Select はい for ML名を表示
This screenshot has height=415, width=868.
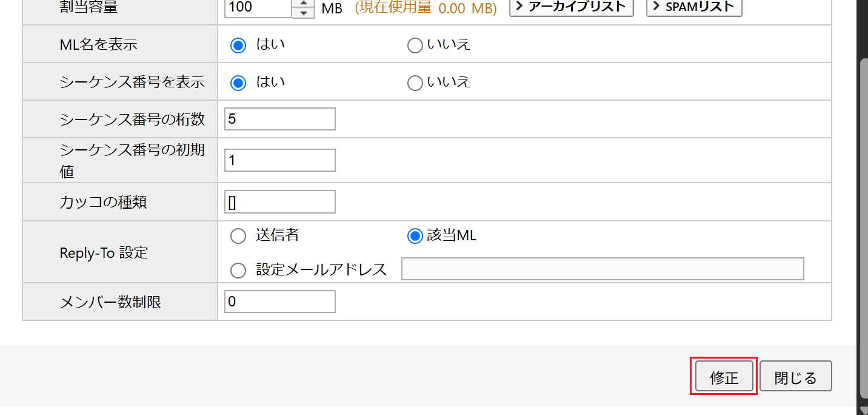coord(239,46)
